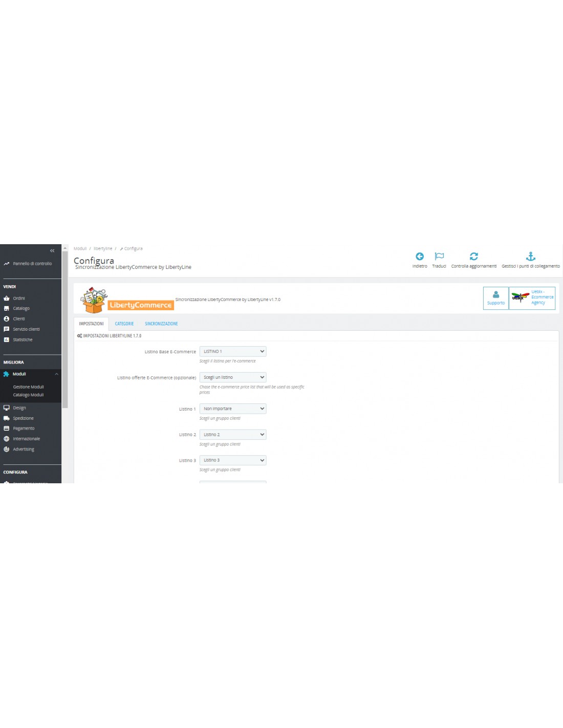Click the CONFIGURA section heading
Viewport: 563px width, 728px height.
[x=15, y=473]
